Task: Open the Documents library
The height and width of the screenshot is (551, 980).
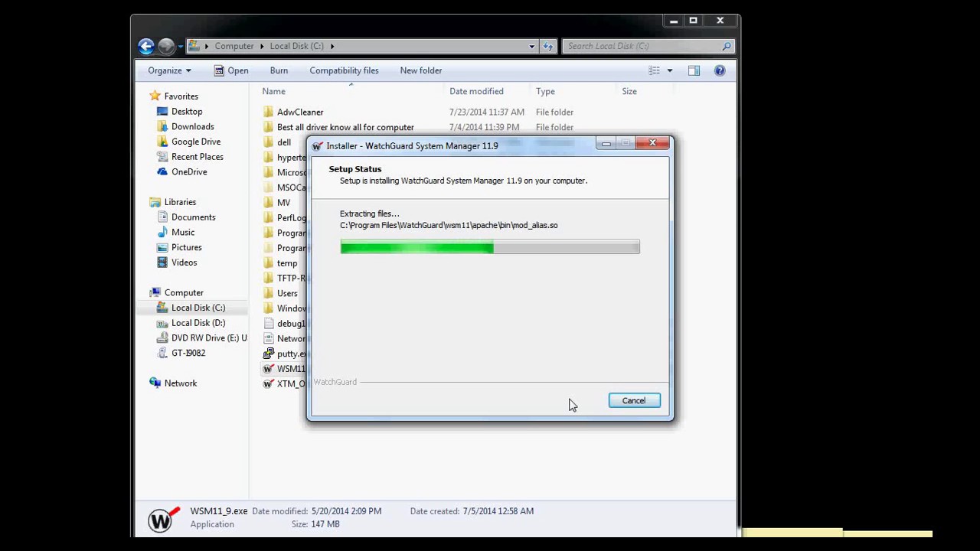Action: point(193,217)
